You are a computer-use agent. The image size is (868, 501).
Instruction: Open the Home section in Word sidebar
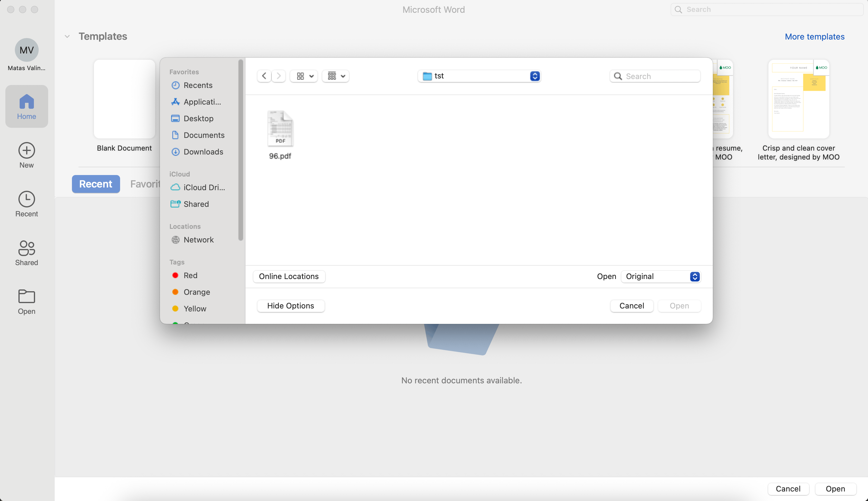pos(26,106)
